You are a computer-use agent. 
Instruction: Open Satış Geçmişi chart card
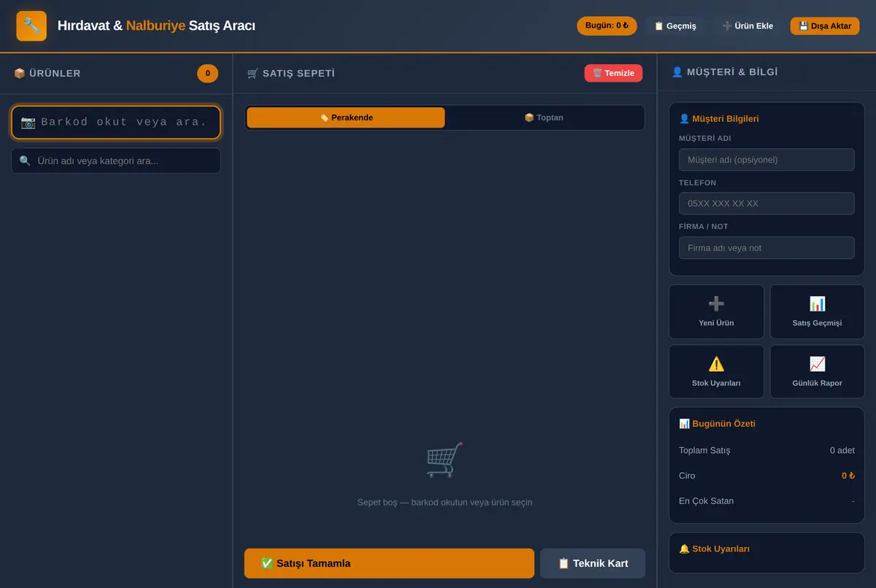coord(817,312)
